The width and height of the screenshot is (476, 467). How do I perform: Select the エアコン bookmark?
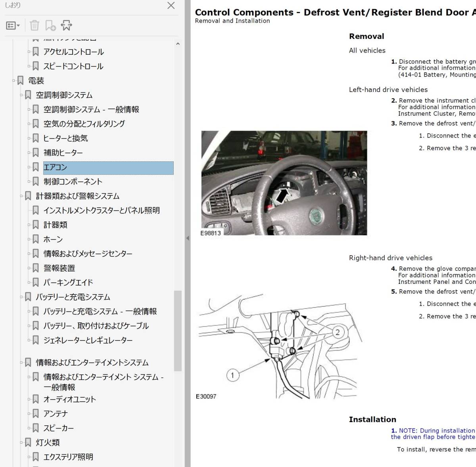pos(55,167)
